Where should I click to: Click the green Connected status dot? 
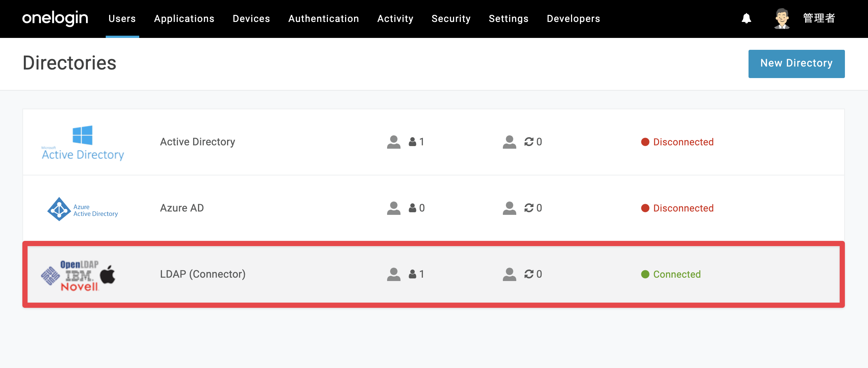tap(645, 274)
